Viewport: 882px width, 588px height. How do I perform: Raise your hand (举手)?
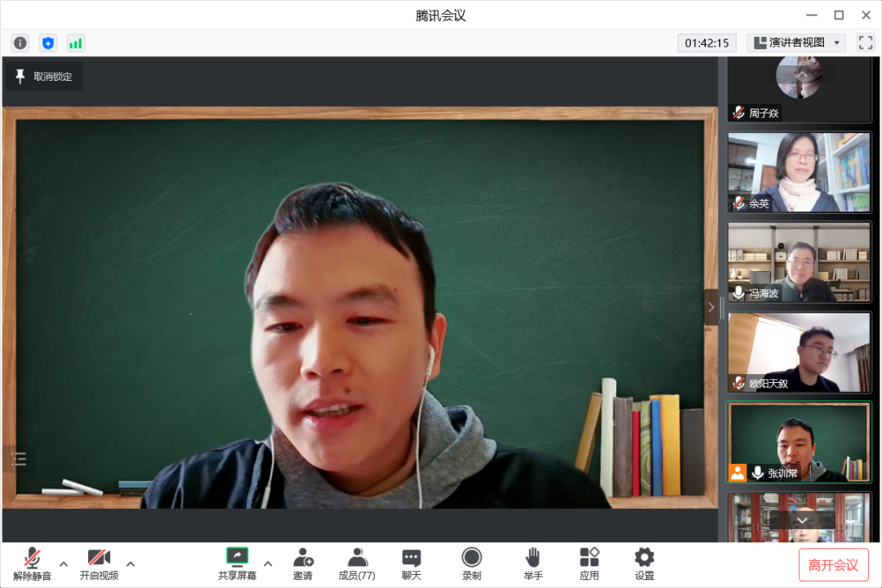pos(532,563)
